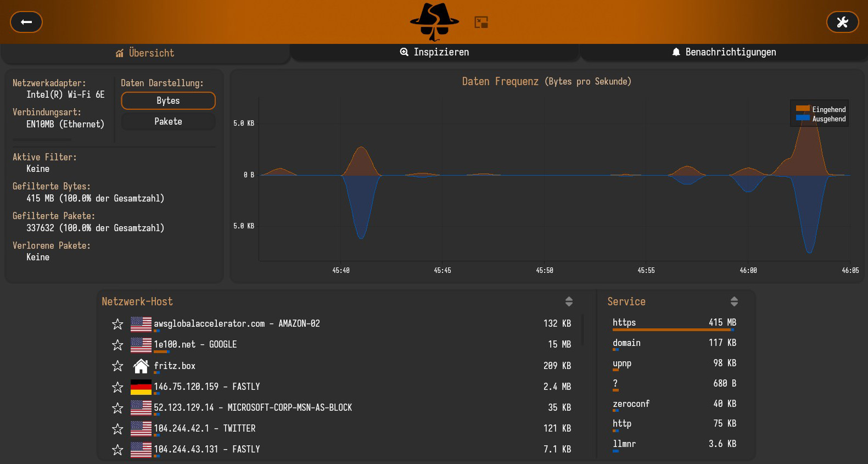Click the thumbnail mode icon beside logo
Image resolution: width=868 pixels, height=464 pixels.
(x=481, y=23)
